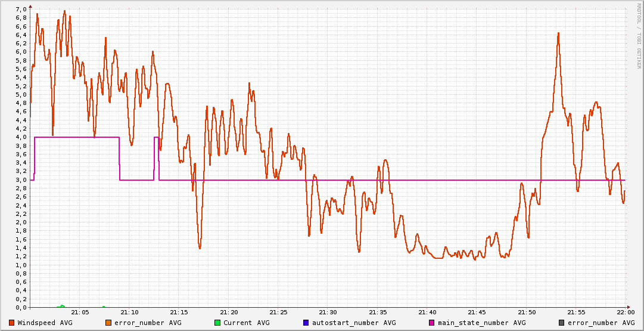Click the 0,0 value on the y-axis
Screen dimensions: 644x331
pos(21,308)
